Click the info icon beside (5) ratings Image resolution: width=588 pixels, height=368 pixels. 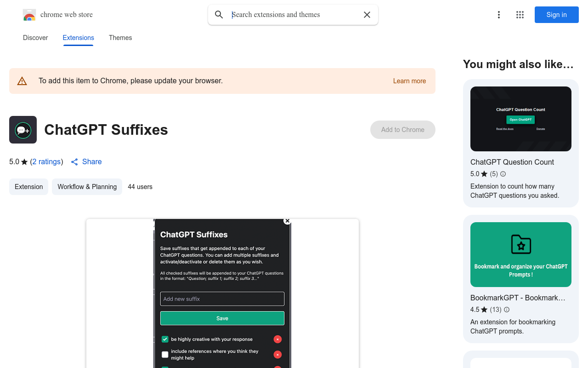(x=503, y=174)
